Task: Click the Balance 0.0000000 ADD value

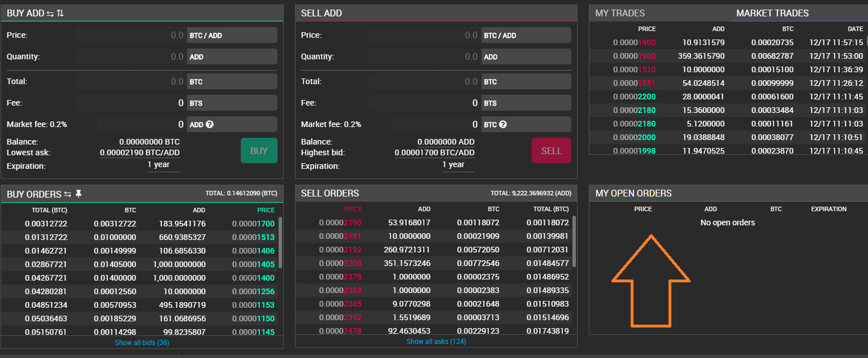Action: (x=446, y=142)
